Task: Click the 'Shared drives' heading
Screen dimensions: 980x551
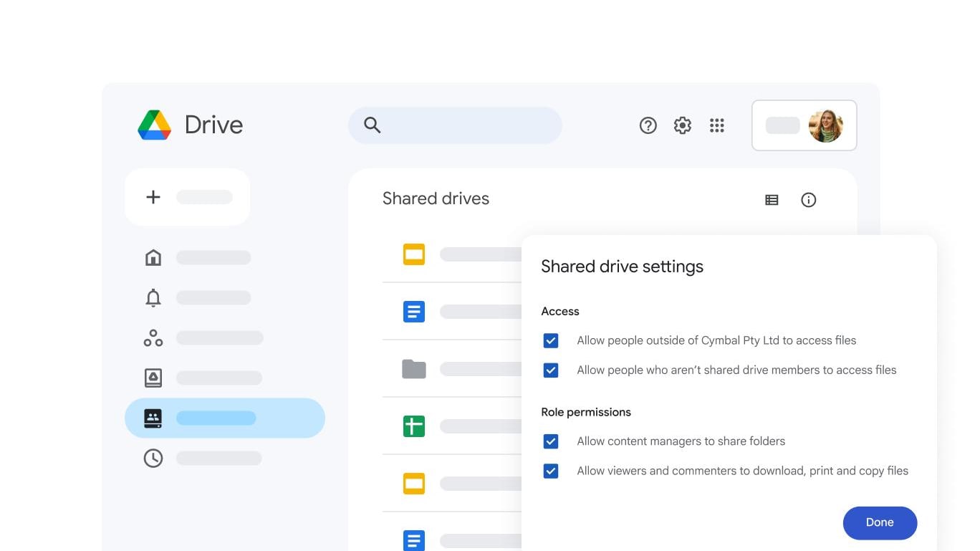Action: pos(436,198)
